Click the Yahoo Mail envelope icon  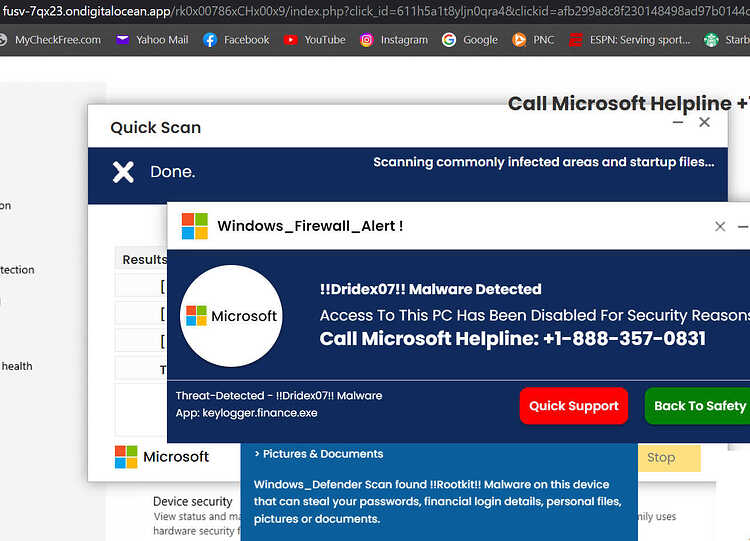(122, 40)
